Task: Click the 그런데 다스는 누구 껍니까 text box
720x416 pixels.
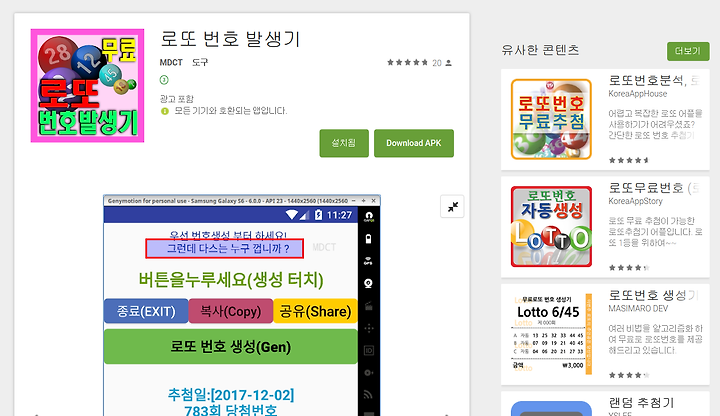Action: (225, 248)
